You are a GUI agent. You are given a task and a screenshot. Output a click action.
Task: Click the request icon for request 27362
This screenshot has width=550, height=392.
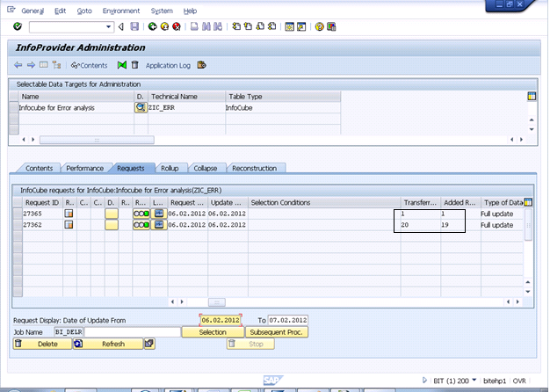click(69, 225)
